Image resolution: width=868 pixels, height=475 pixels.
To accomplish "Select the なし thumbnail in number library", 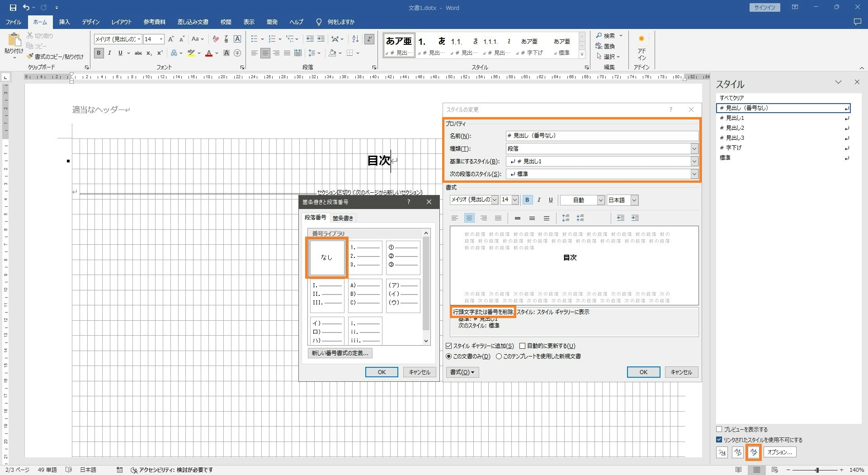I will 326,257.
